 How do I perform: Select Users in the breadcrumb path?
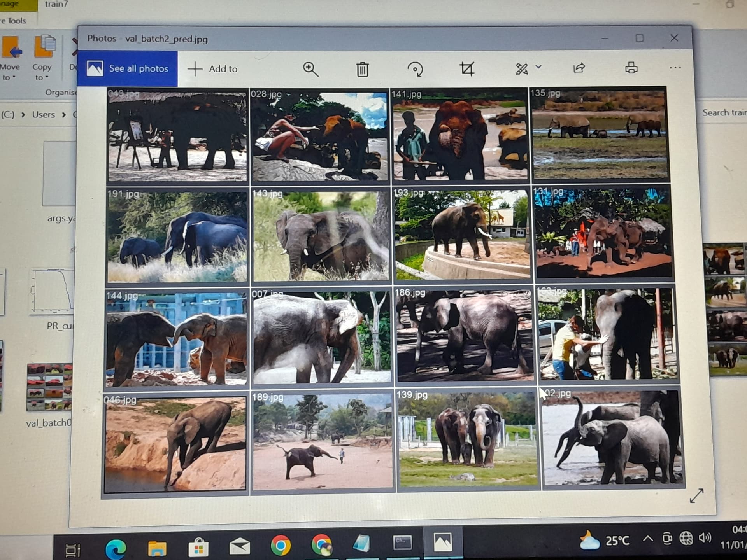(x=43, y=115)
